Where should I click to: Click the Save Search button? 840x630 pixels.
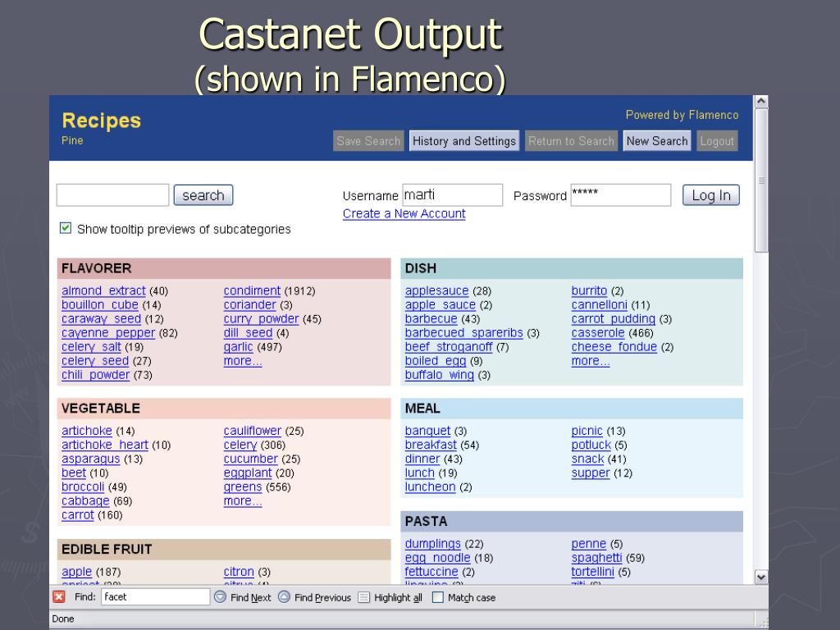[368, 141]
